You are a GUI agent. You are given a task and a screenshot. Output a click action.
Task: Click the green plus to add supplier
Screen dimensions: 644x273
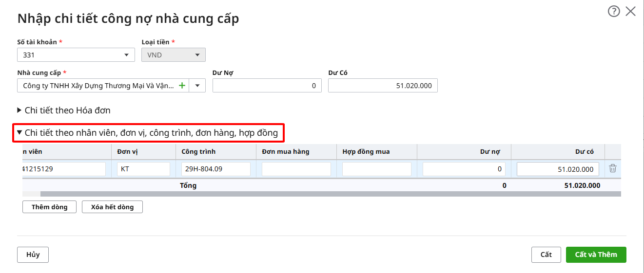pyautogui.click(x=182, y=86)
